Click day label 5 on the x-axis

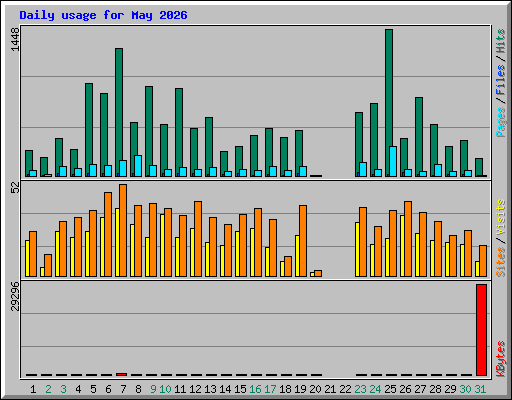[x=93, y=389]
